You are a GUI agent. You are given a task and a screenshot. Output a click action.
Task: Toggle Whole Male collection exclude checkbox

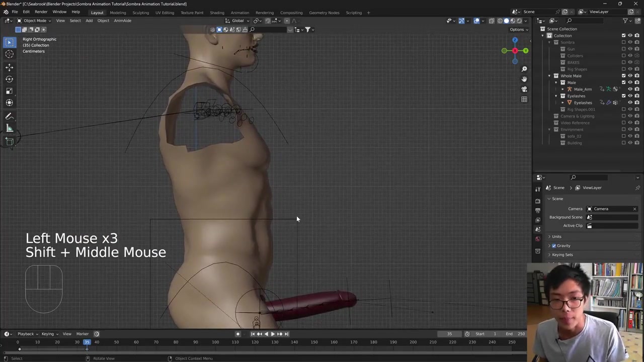pyautogui.click(x=623, y=75)
